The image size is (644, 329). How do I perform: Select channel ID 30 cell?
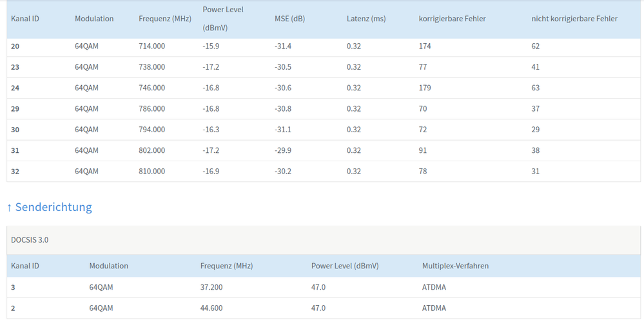click(15, 130)
